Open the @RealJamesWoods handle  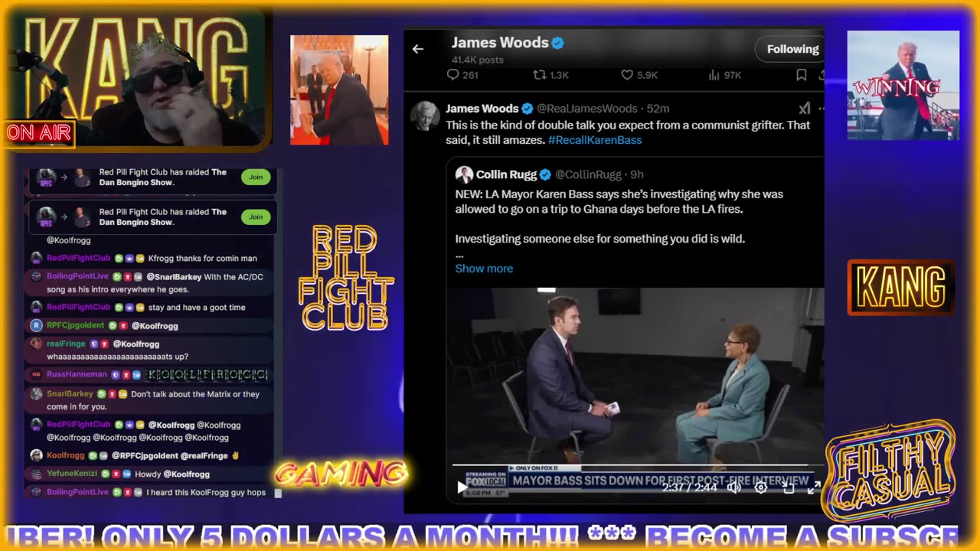pyautogui.click(x=587, y=109)
